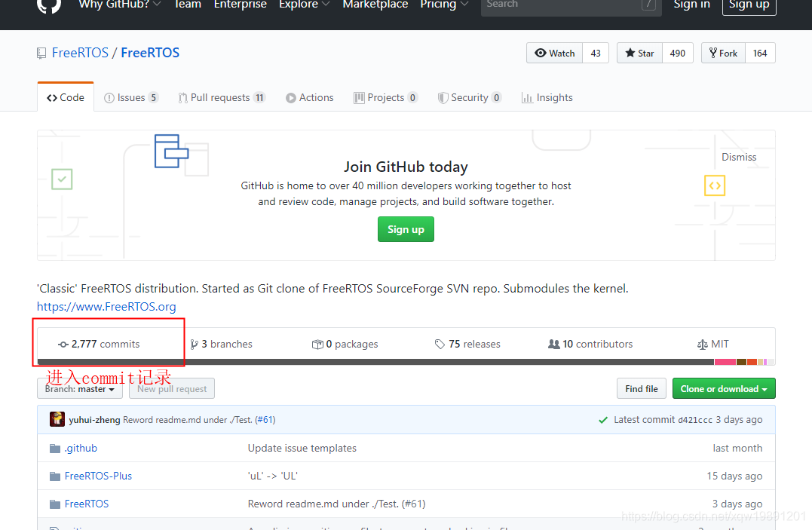Fork the repository
The image size is (812, 530).
coord(724,53)
